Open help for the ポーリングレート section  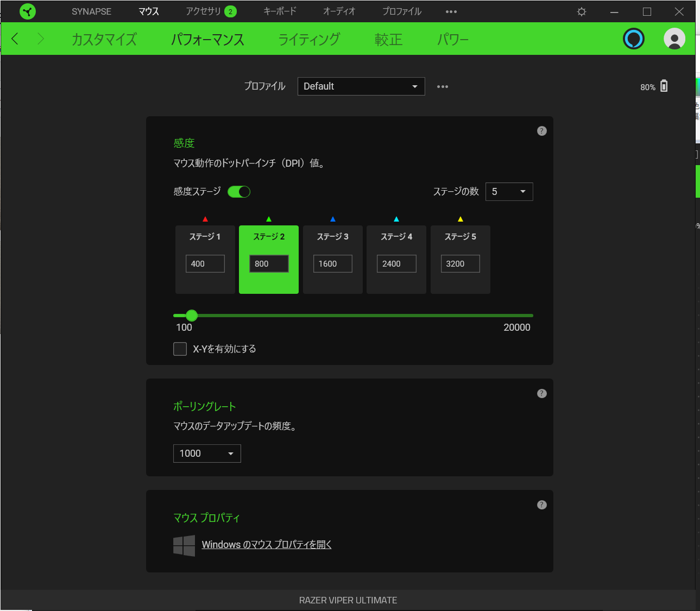tap(542, 393)
